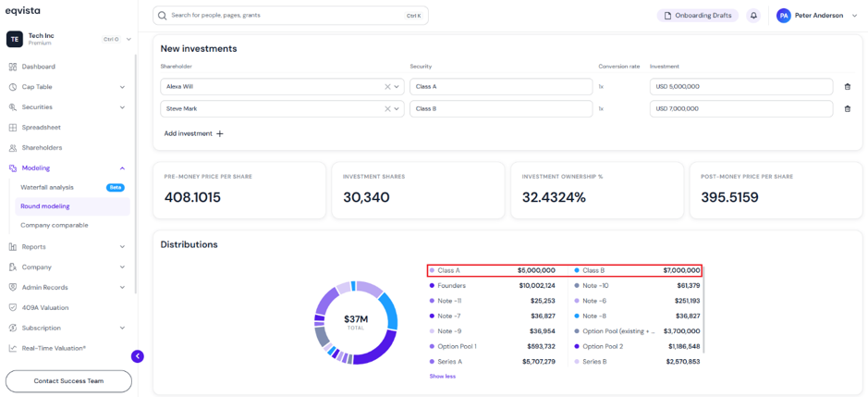The height and width of the screenshot is (397, 868).
Task: Click the 409A Valuation icon
Action: 13,308
